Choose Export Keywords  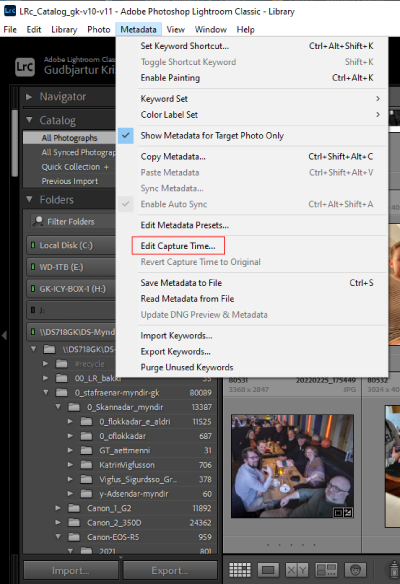coord(252,352)
